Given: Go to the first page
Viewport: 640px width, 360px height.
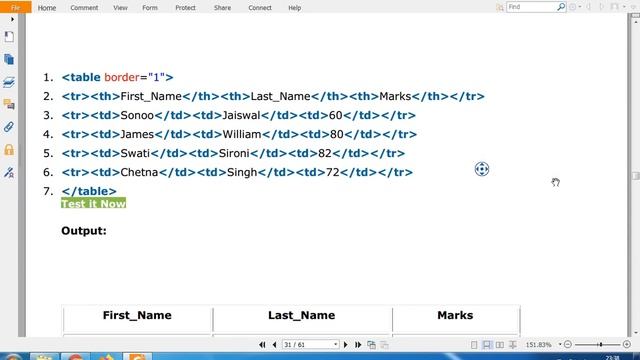Looking at the screenshot, I should (262, 345).
